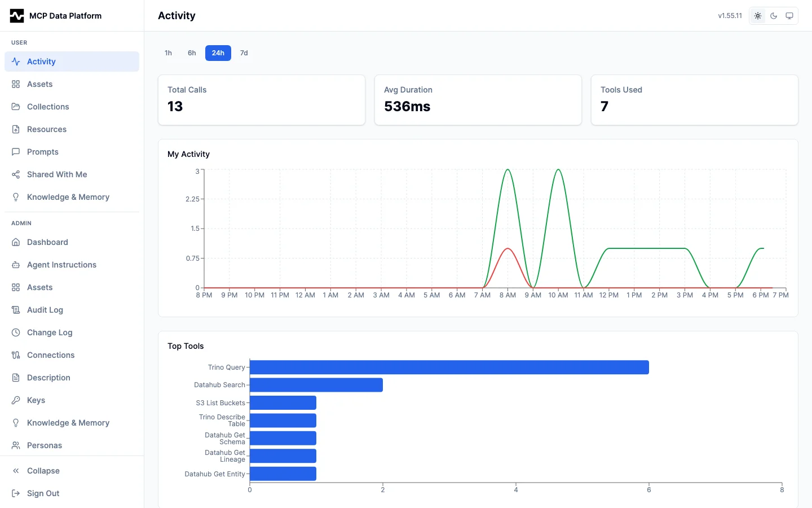Click the Audit Log icon
The height and width of the screenshot is (508, 812).
tap(16, 310)
